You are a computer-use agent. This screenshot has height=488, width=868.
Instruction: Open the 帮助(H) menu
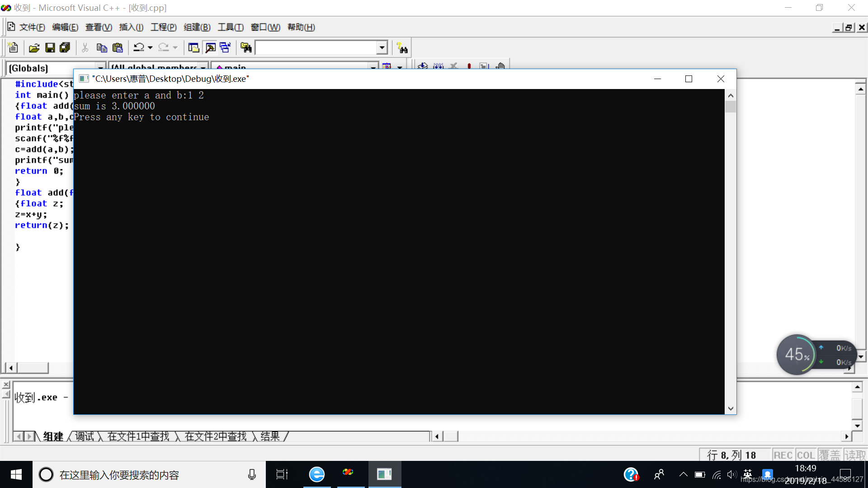(301, 27)
